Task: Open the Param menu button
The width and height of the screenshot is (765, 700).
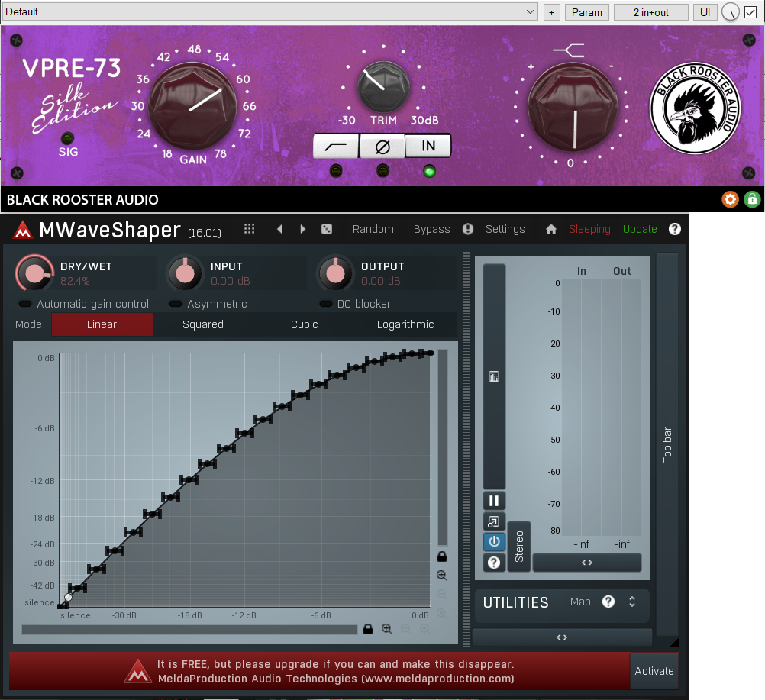Action: (587, 12)
